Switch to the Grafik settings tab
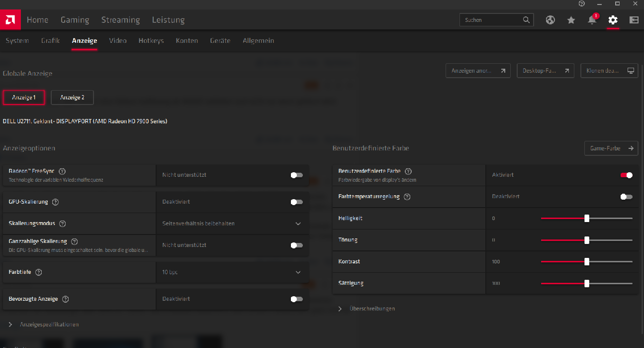Screen dimensions: 644x348 50,41
